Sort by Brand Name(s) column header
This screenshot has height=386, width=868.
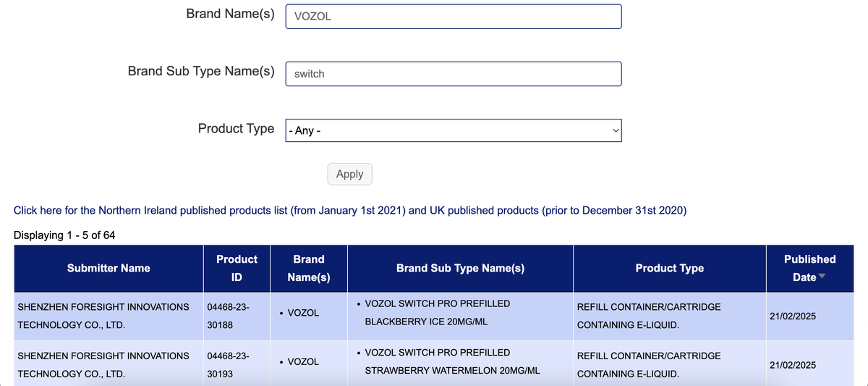click(x=309, y=268)
